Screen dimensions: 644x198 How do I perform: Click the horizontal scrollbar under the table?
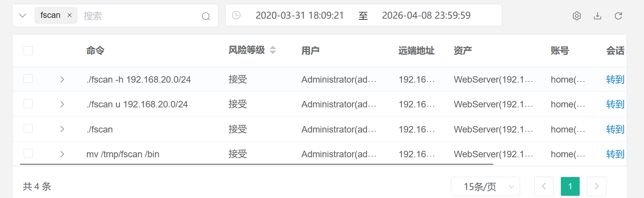[x=256, y=164]
